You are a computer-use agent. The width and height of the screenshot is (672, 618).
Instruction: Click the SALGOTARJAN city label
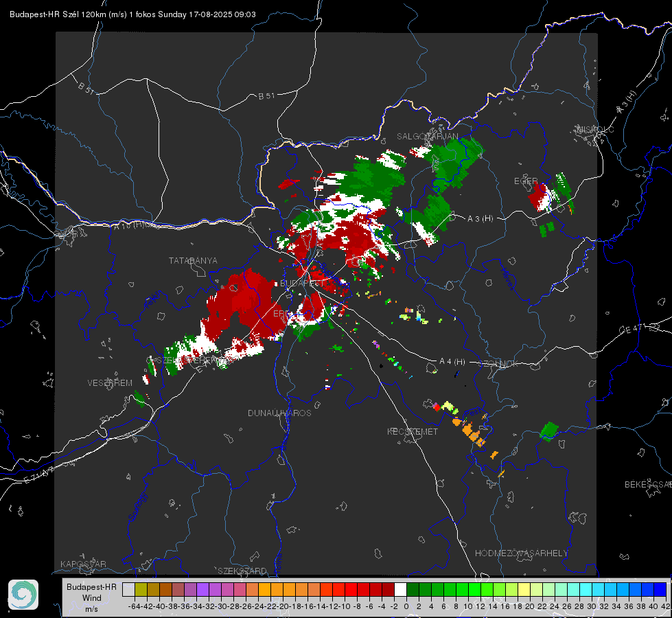pos(427,137)
